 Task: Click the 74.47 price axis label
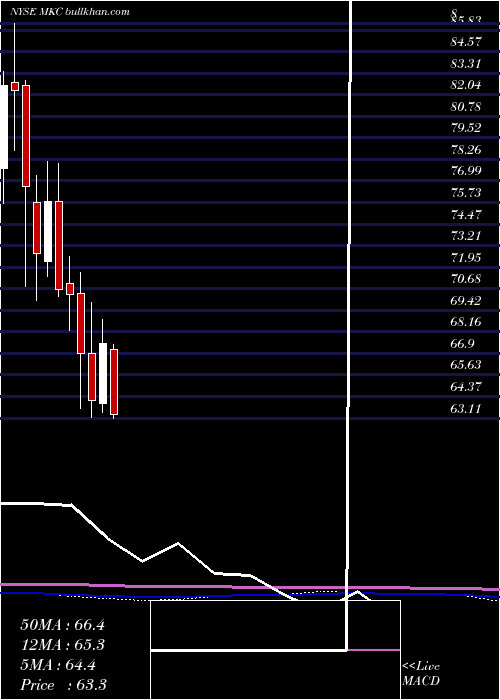[466, 214]
